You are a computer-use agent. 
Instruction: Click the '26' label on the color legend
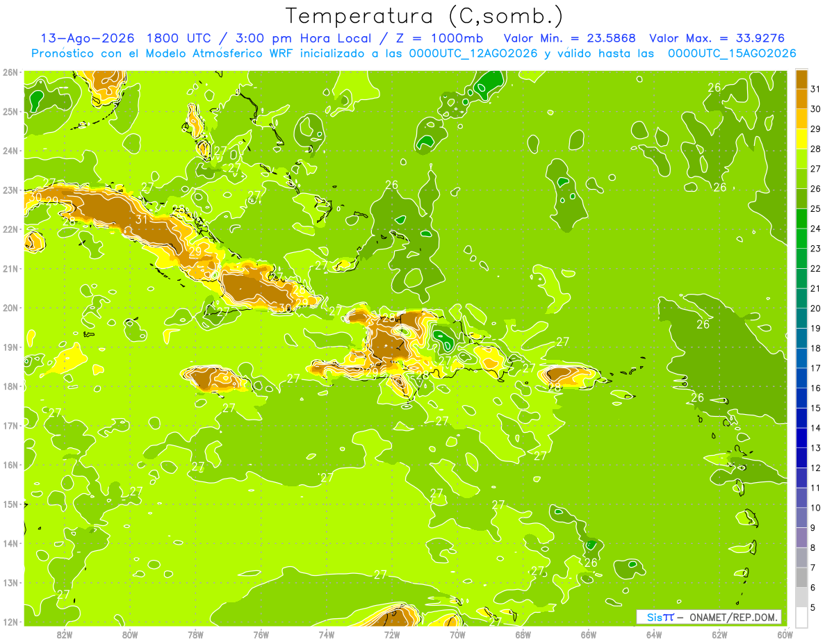coord(815,189)
